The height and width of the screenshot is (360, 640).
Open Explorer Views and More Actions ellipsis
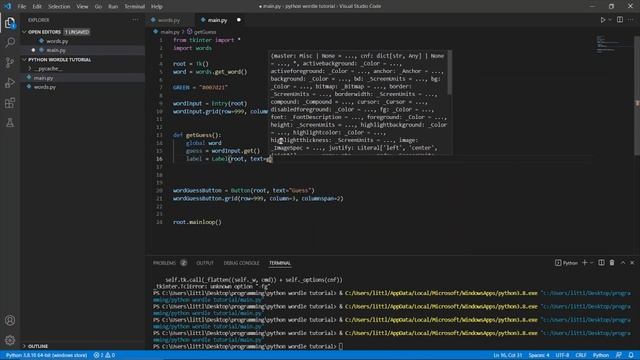tap(135, 20)
